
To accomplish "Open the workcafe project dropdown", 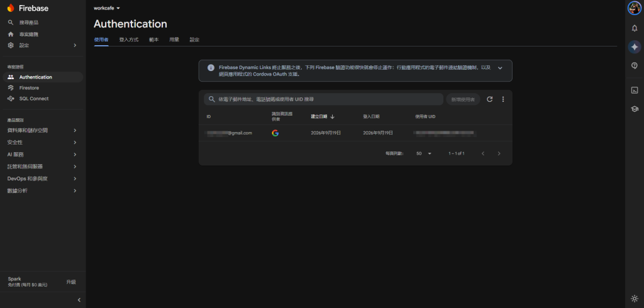I will coord(107,8).
